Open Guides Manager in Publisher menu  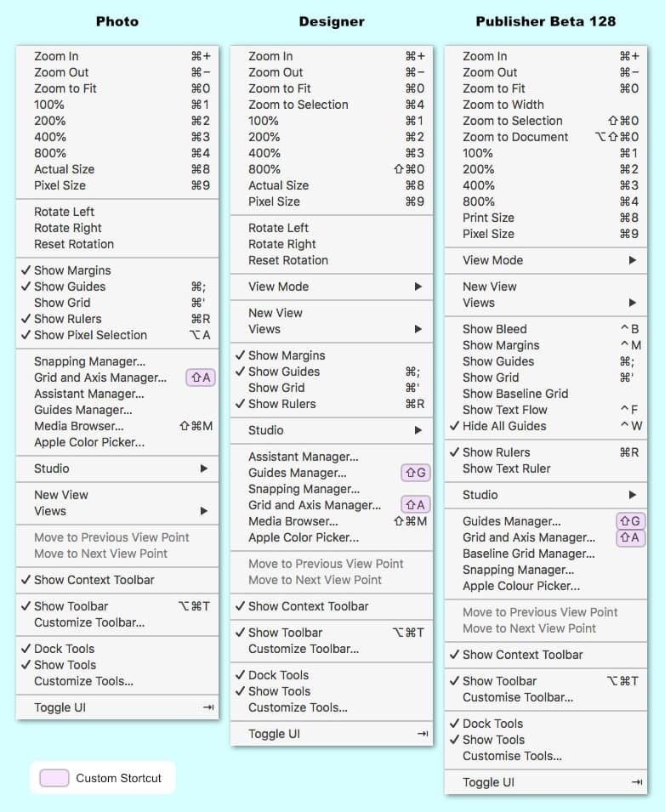tap(546, 521)
